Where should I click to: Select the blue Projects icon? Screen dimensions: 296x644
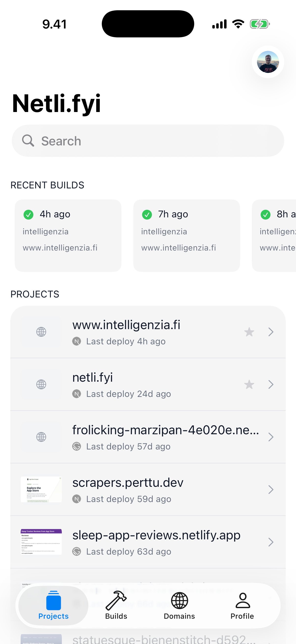coord(53,601)
